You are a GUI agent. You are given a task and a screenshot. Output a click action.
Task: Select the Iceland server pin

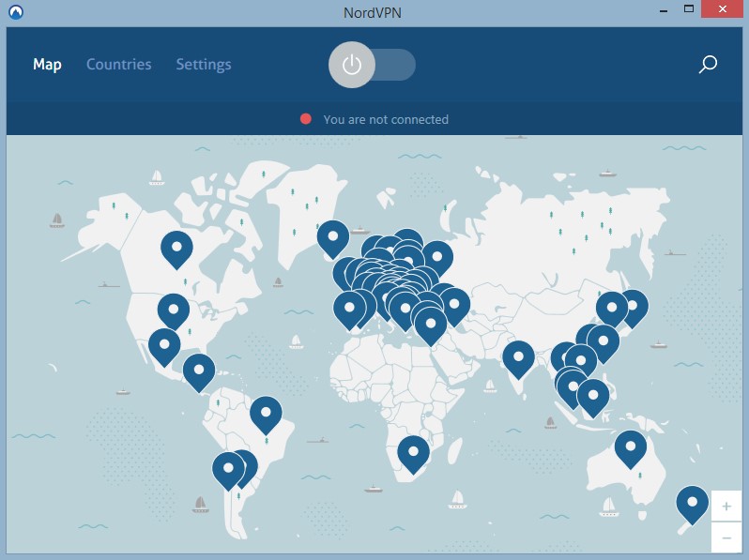click(x=333, y=238)
